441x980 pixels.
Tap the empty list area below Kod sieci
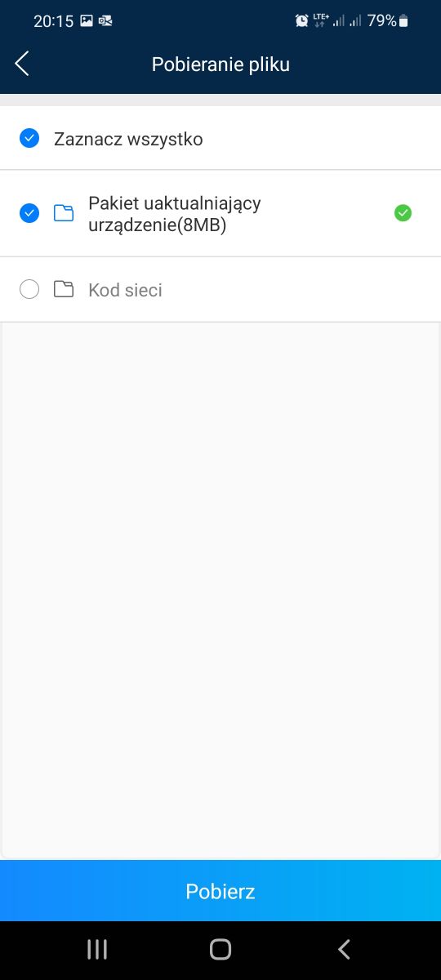pos(220,590)
